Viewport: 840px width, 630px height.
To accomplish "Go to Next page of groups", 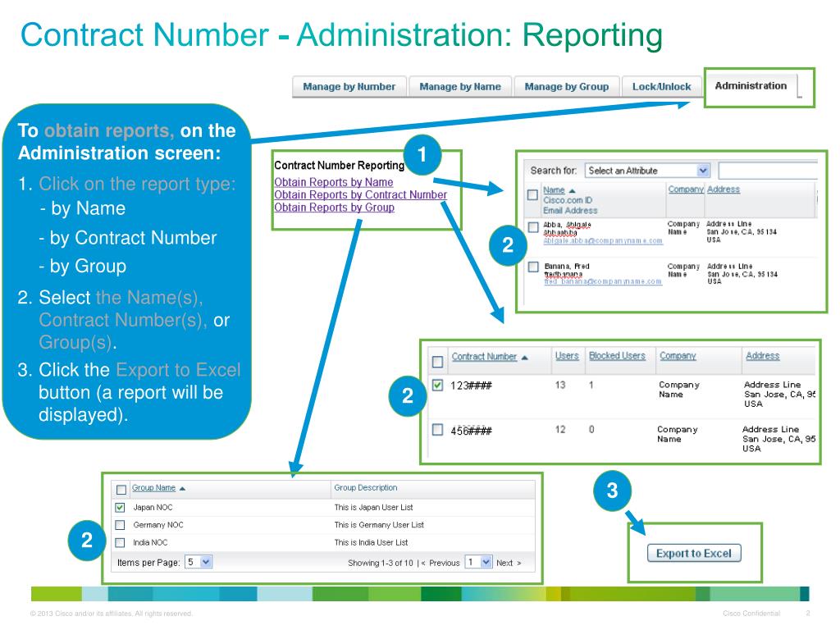I will point(509,563).
